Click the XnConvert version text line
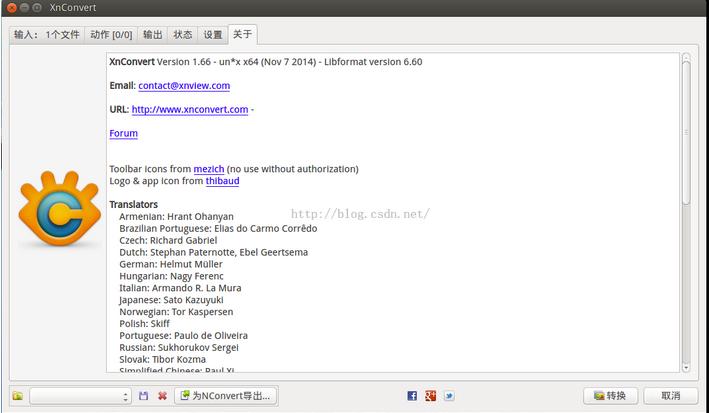The height and width of the screenshot is (413, 709). point(266,62)
